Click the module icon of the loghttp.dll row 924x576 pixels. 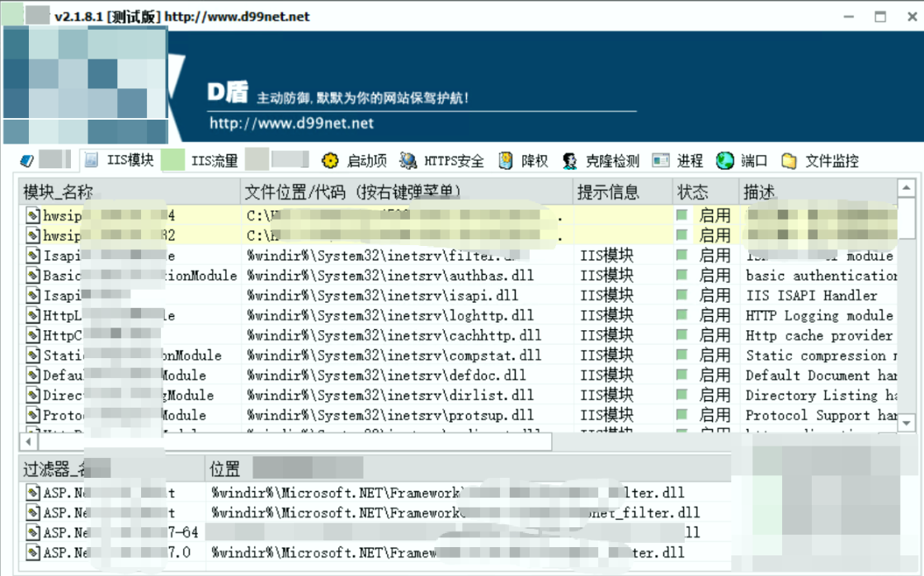[x=33, y=315]
